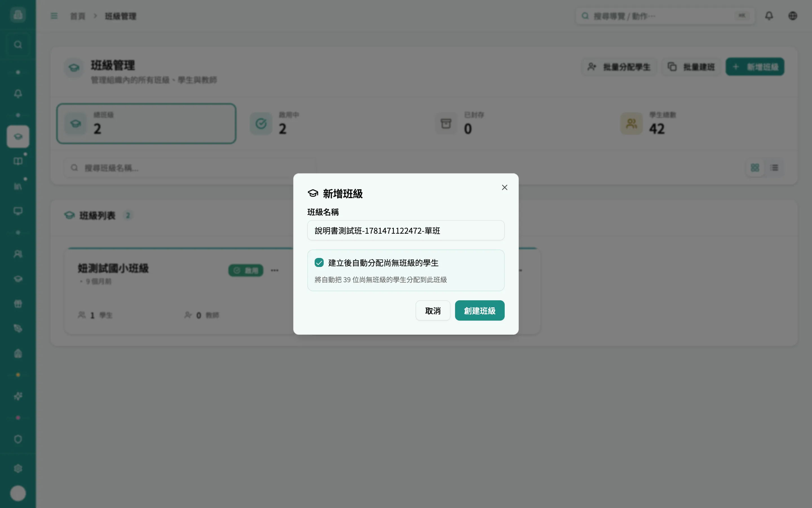
Task: Open the users people icon in sidebar
Action: [x=18, y=254]
